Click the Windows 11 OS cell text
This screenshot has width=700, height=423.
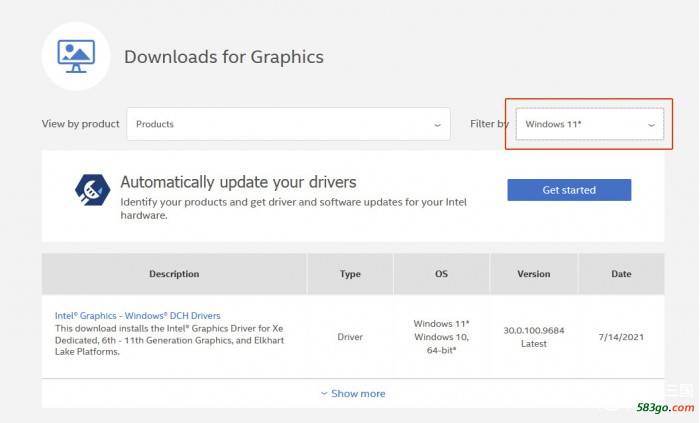click(x=442, y=323)
